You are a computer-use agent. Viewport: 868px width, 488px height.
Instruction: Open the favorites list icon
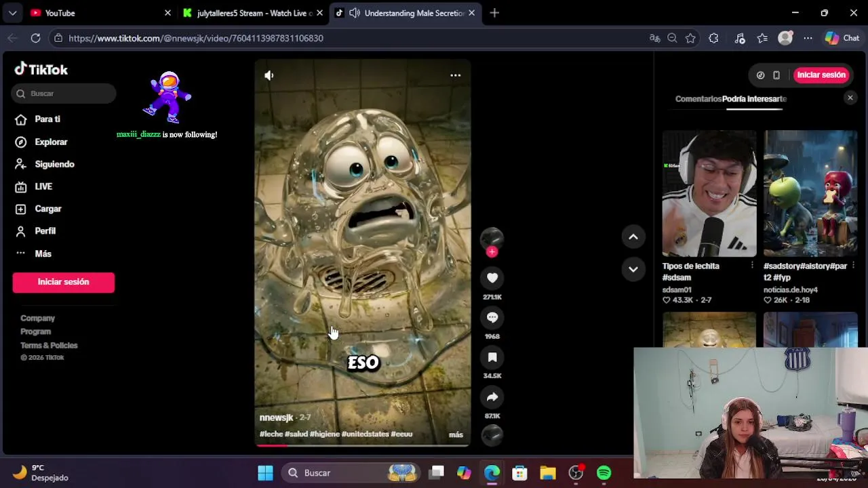pos(762,39)
